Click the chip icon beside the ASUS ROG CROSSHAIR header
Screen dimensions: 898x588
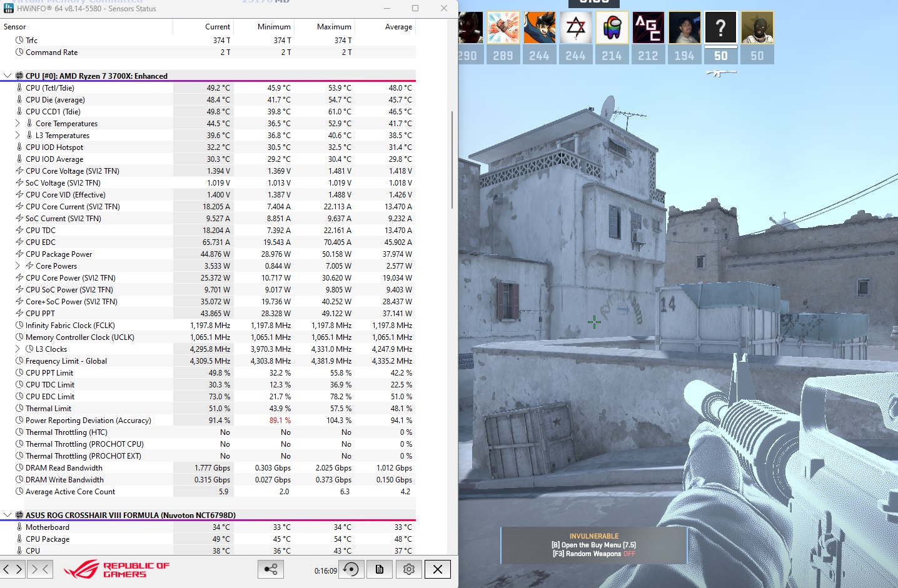pos(19,516)
